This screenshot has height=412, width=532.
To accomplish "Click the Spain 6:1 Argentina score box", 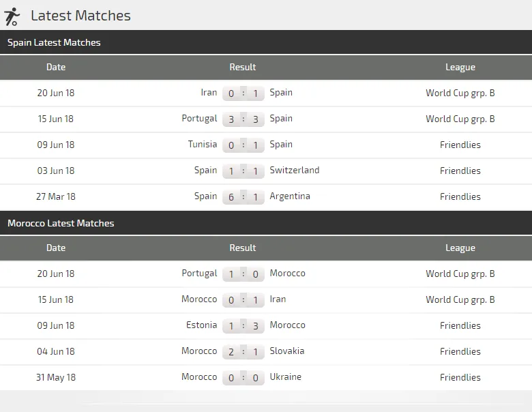I will 243,197.
